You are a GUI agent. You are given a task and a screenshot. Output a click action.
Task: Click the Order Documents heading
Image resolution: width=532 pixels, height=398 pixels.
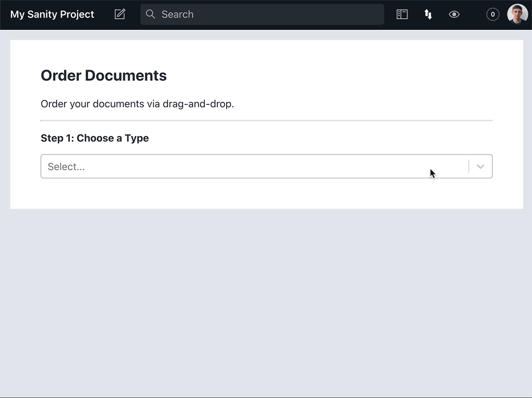[x=103, y=75]
